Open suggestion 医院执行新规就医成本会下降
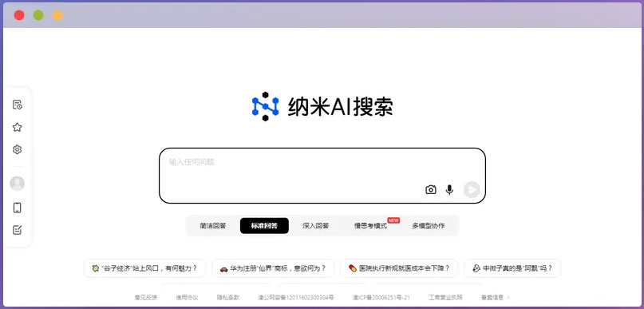Viewport: 644px width, 309px height. (399, 268)
